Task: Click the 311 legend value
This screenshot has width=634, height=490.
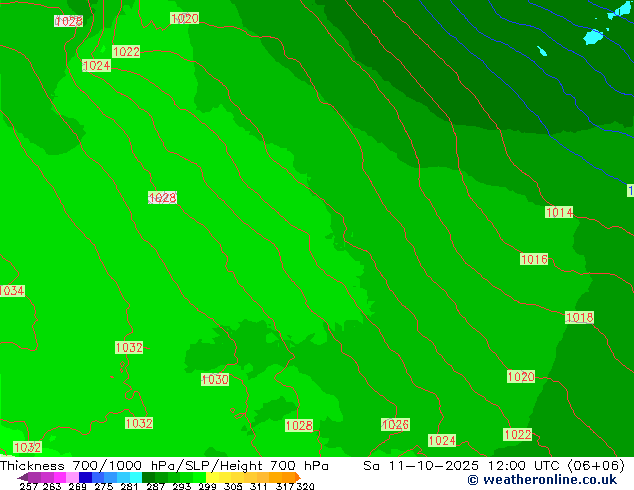Action: (259, 486)
